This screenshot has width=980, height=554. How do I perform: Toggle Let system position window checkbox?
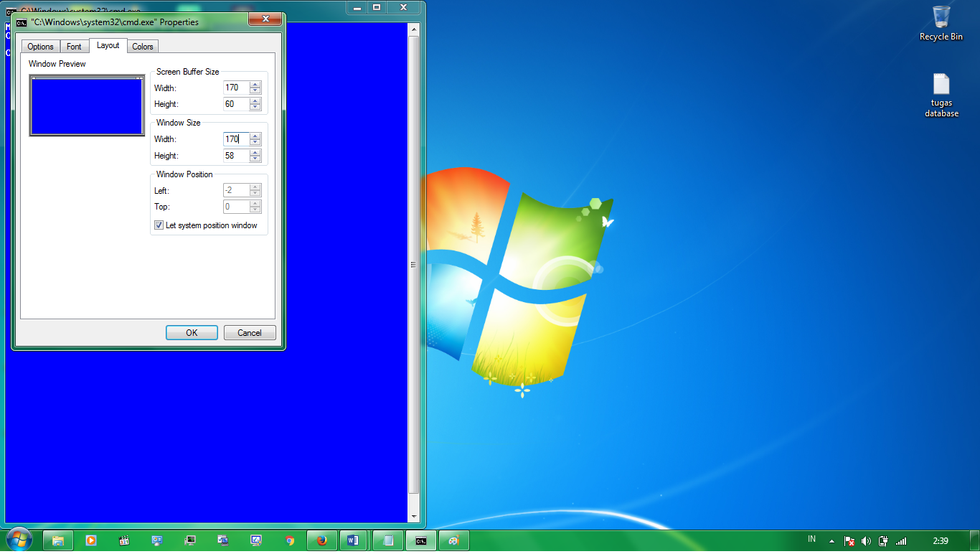(x=159, y=225)
